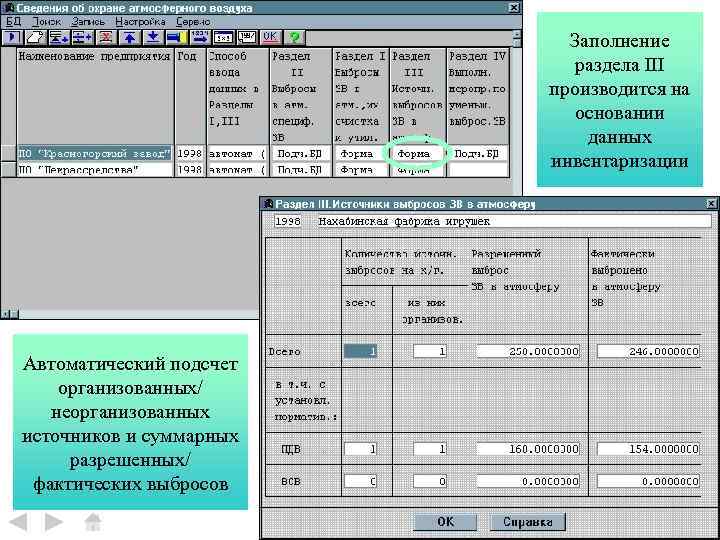Click the blue down-arrow toolbar icon

tap(153, 38)
